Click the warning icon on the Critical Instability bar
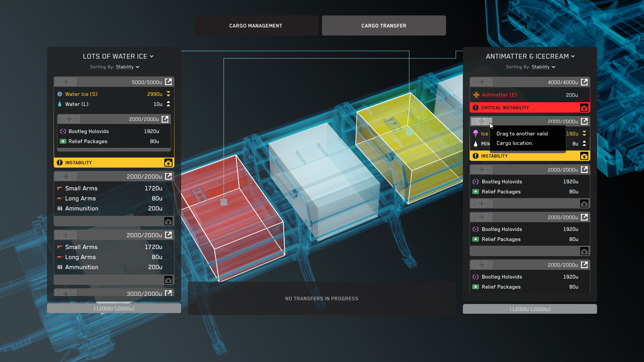644x362 pixels. (476, 108)
